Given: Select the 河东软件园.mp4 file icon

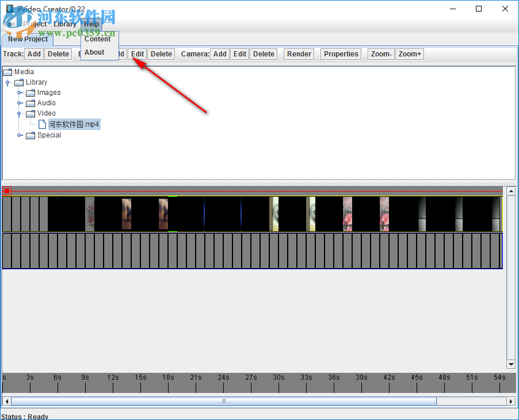Looking at the screenshot, I should pos(42,124).
